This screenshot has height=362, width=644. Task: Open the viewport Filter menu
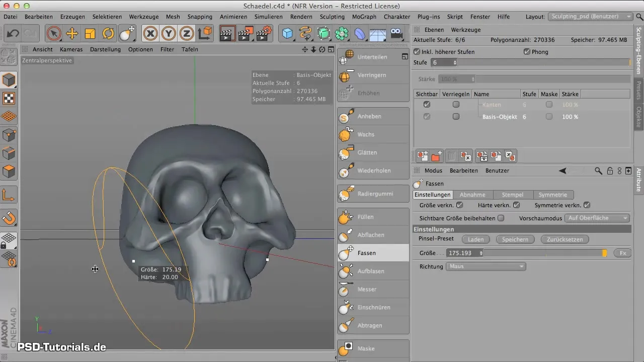(168, 49)
